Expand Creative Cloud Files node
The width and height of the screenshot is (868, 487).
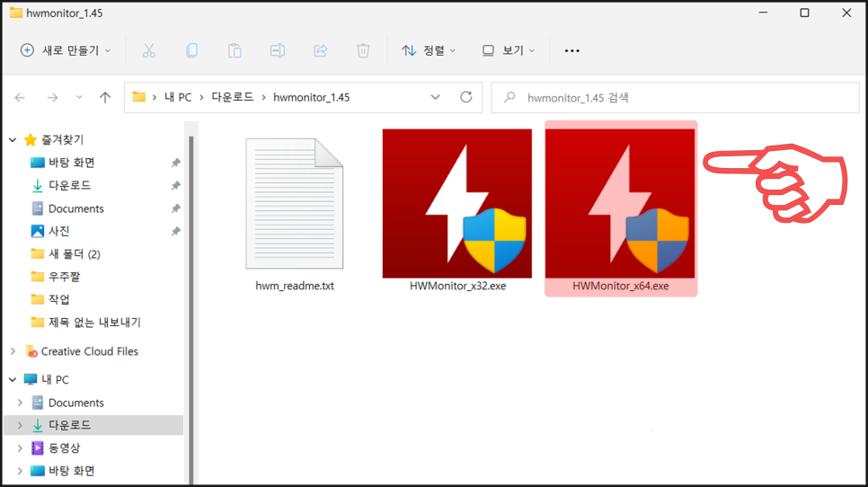click(13, 351)
